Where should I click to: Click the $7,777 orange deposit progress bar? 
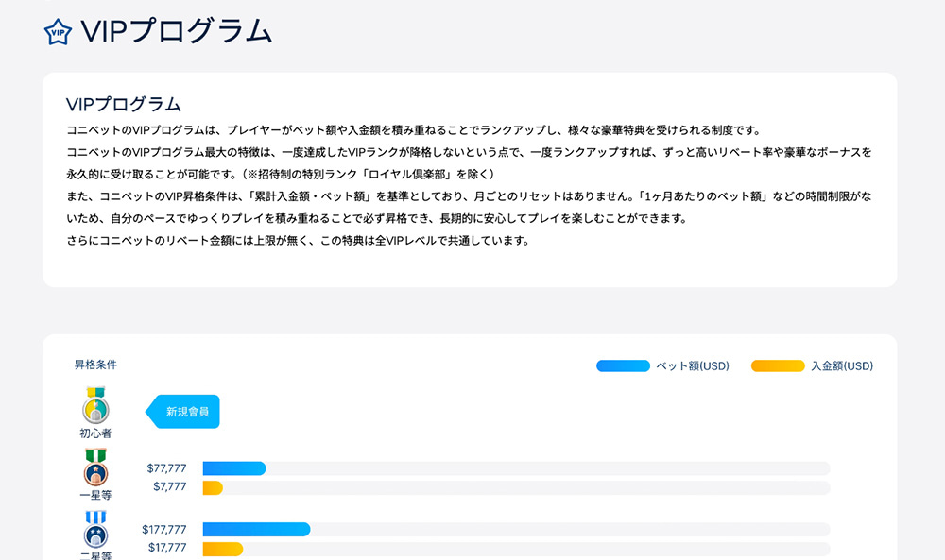213,487
